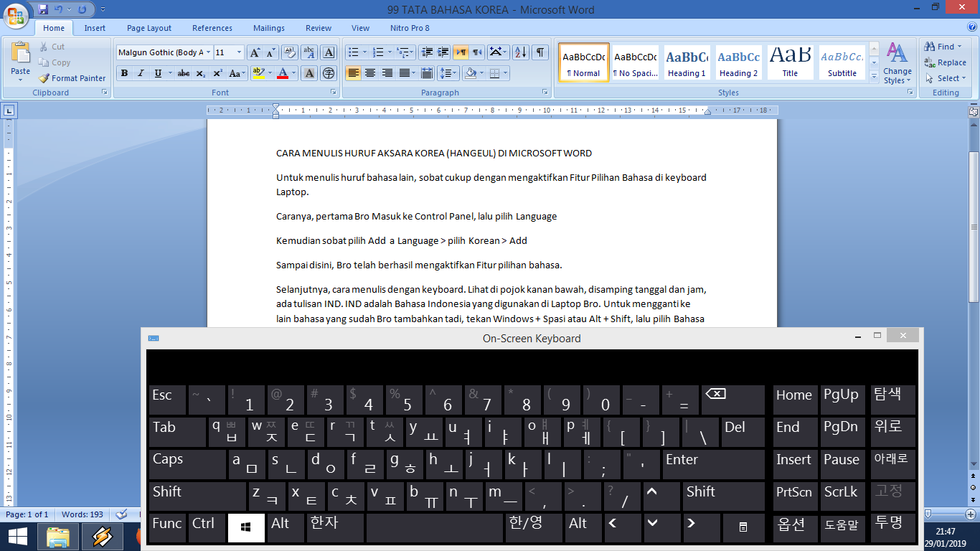This screenshot has width=980, height=551.
Task: Open the line spacing dropdown
Action: tap(448, 73)
